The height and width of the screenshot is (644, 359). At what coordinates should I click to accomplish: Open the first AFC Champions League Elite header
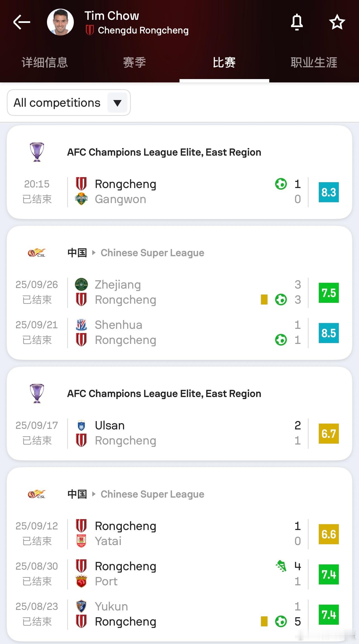[164, 152]
